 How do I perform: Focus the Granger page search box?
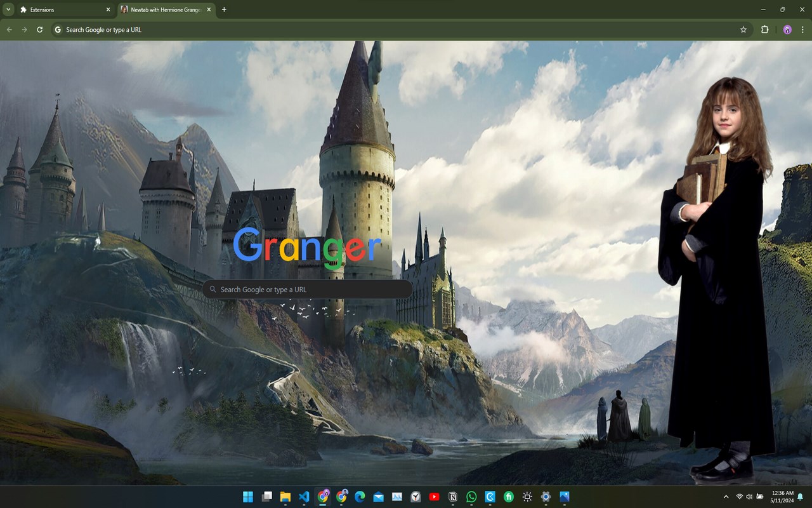coord(308,290)
